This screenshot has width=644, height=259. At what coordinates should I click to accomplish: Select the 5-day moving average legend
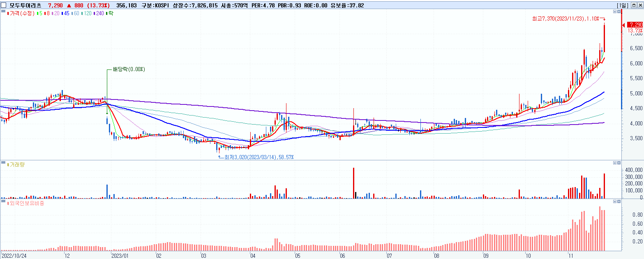[x=39, y=14]
